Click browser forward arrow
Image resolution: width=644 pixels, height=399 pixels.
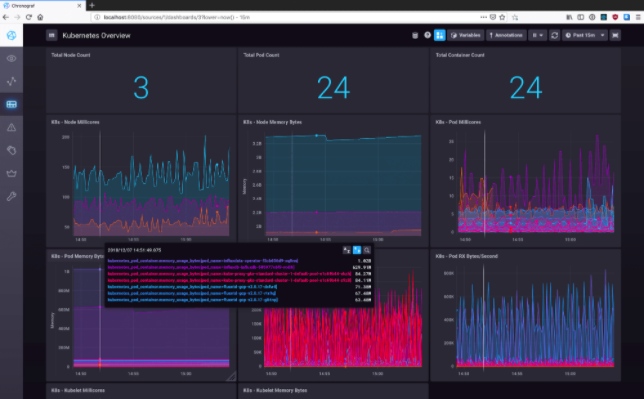[x=17, y=17]
